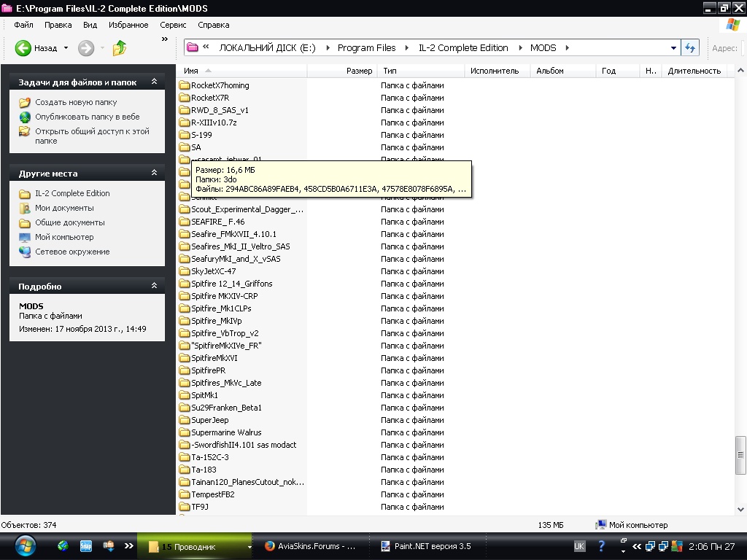Click the vertical scrollbar thumb
Image resolution: width=747 pixels, height=560 pixels.
(x=740, y=455)
